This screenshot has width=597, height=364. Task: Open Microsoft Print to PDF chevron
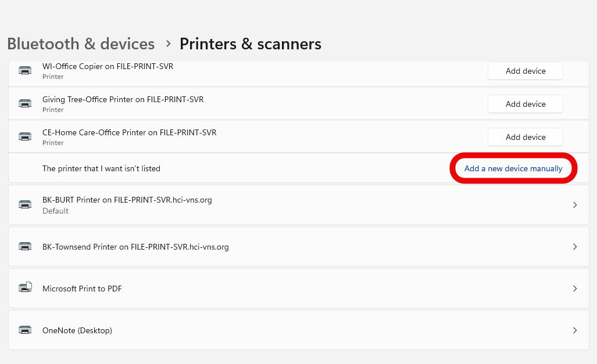[575, 289]
